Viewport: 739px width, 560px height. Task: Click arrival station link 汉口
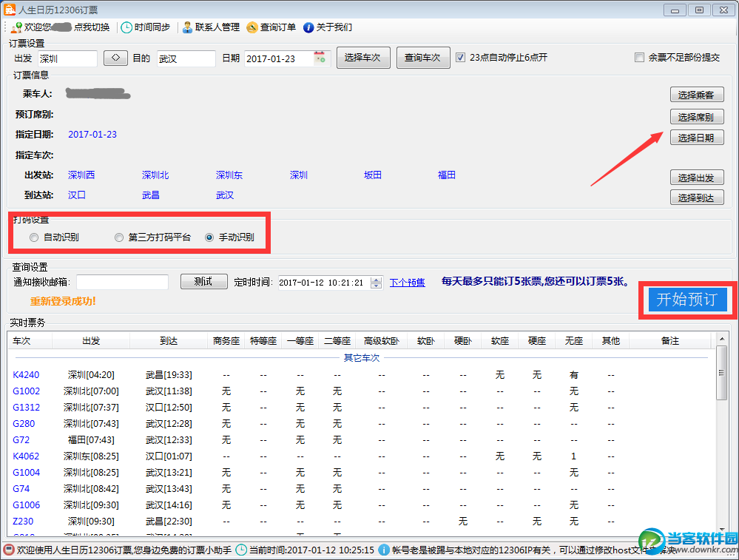[x=77, y=195]
